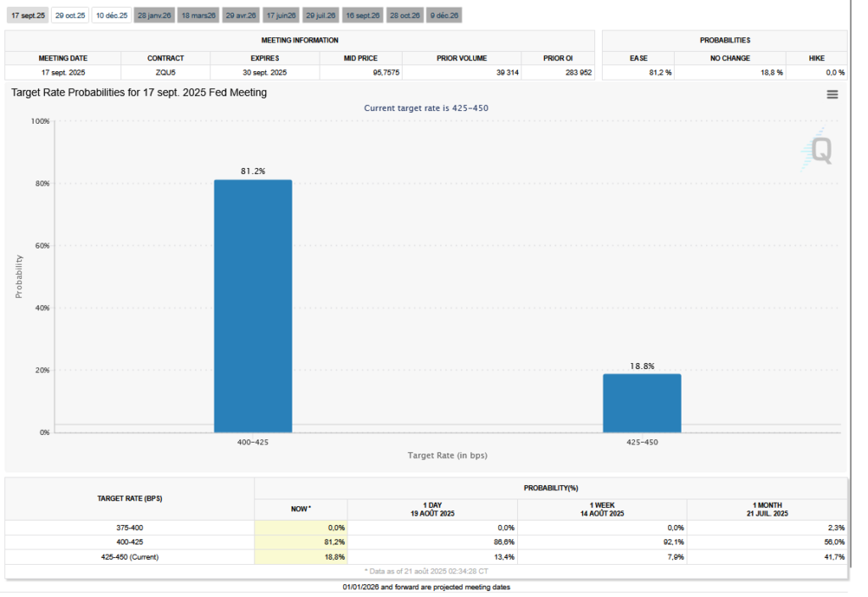The image size is (868, 597).
Task: Open the chart hamburger context menu
Action: pos(832,94)
